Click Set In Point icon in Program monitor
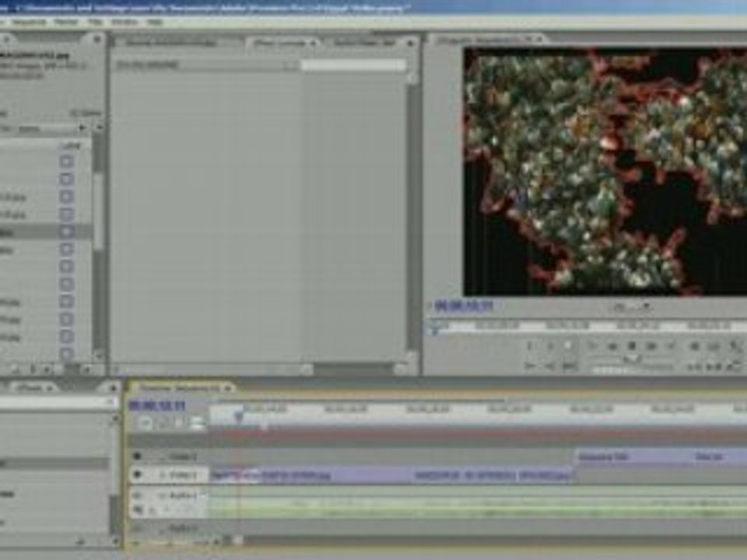This screenshot has width=747, height=560. click(530, 345)
